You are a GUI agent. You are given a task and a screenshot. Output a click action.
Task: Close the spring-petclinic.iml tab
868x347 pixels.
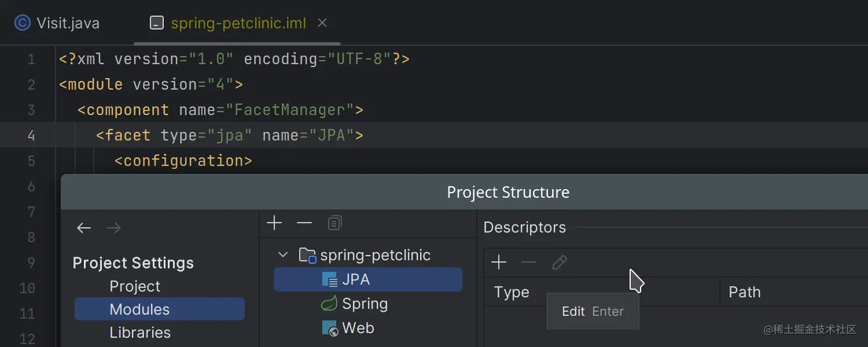tap(323, 23)
